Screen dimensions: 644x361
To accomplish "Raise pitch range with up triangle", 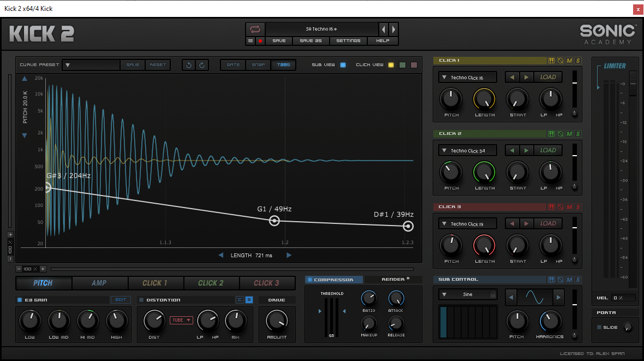I will [25, 79].
